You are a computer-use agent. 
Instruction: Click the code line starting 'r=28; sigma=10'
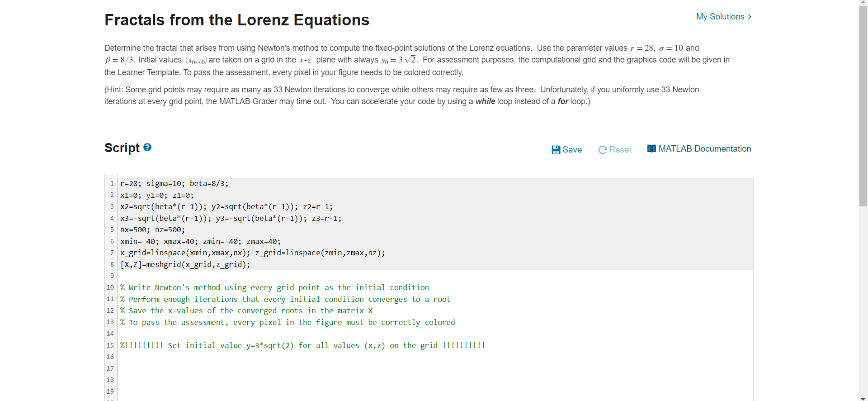(x=174, y=184)
